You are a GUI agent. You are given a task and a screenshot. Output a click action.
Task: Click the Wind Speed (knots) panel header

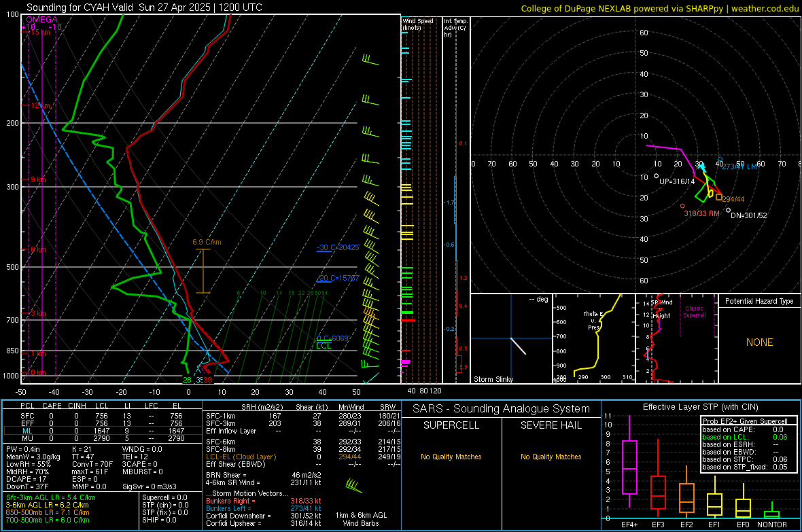click(417, 24)
